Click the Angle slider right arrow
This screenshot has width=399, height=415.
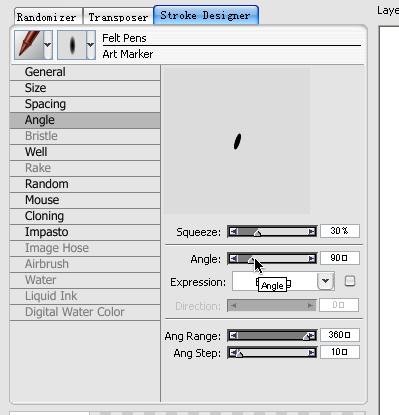311,258
